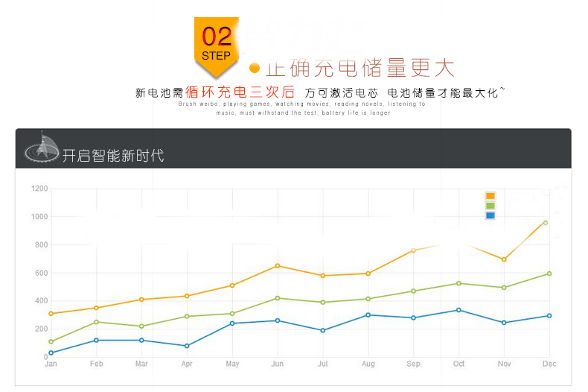The image size is (588, 392).
Task: Click the green line data point at Jan
Action: 51,341
